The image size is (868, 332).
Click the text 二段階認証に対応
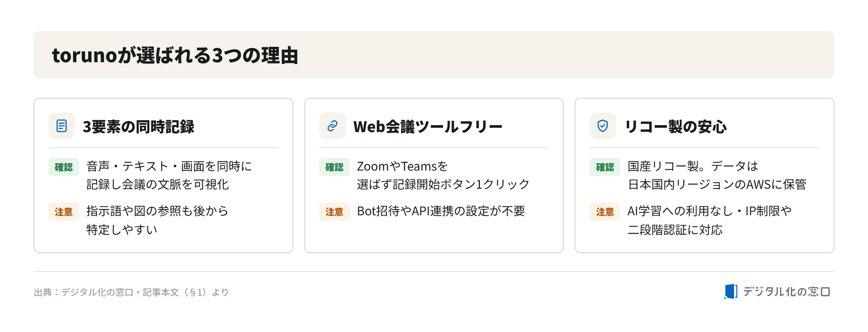click(675, 230)
